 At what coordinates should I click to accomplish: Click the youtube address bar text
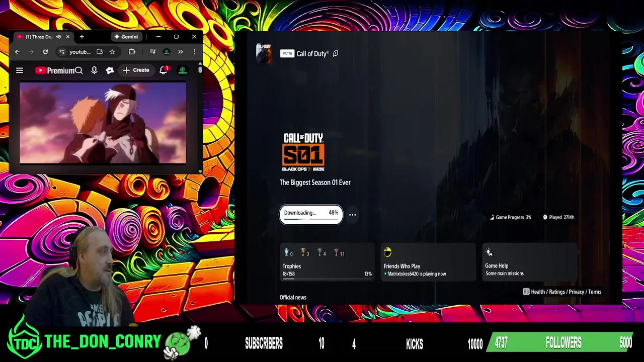[x=80, y=52]
